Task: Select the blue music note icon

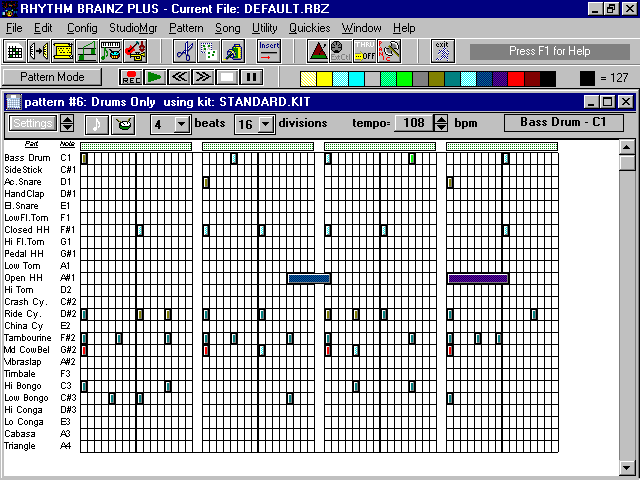Action: pyautogui.click(x=97, y=124)
